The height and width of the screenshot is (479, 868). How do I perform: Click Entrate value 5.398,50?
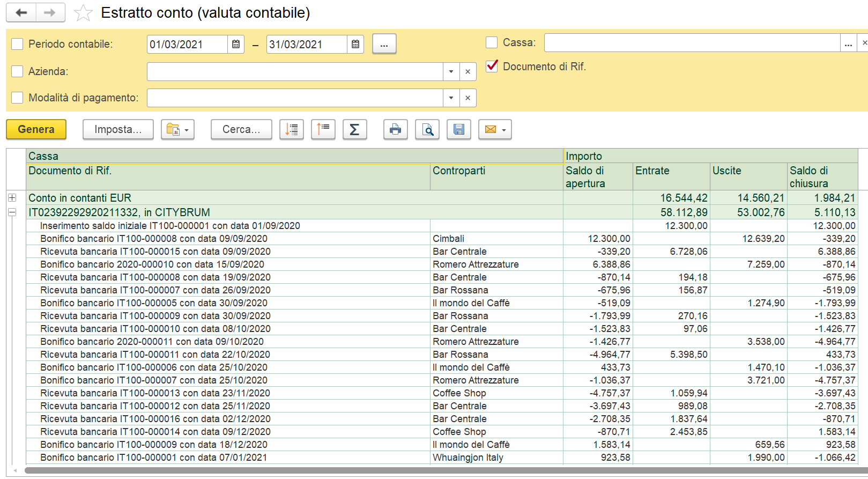671,354
